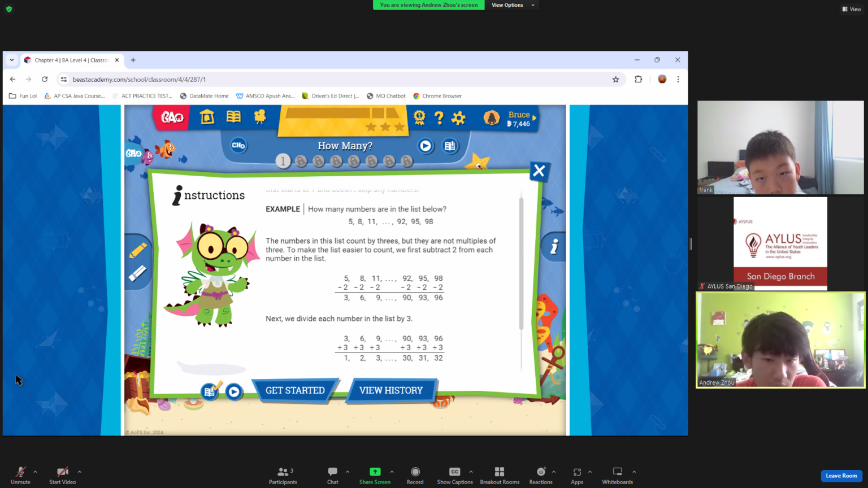The image size is (868, 488).
Task: Open the gear settings icon
Action: pos(458,117)
